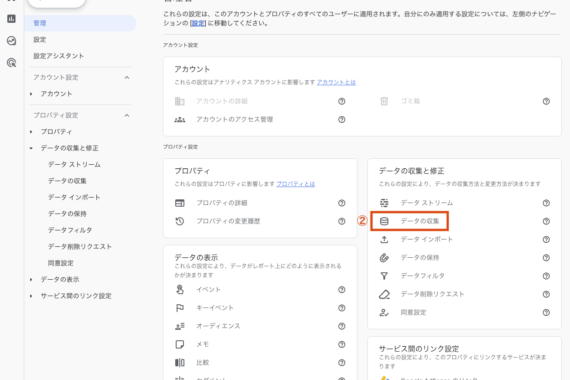The width and height of the screenshot is (570, 380).
Task: Open the Advertising icon in left rail
Action: coord(11,63)
